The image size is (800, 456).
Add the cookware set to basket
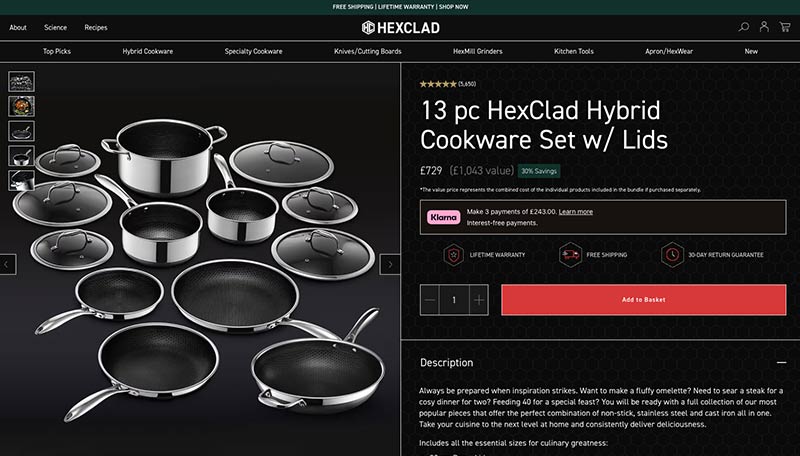pos(643,300)
